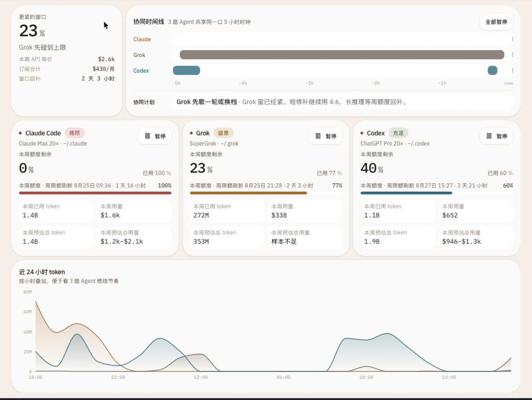Click the 02:00 chart axis label
Image resolution: width=532 pixels, height=400 pixels.
(201, 377)
